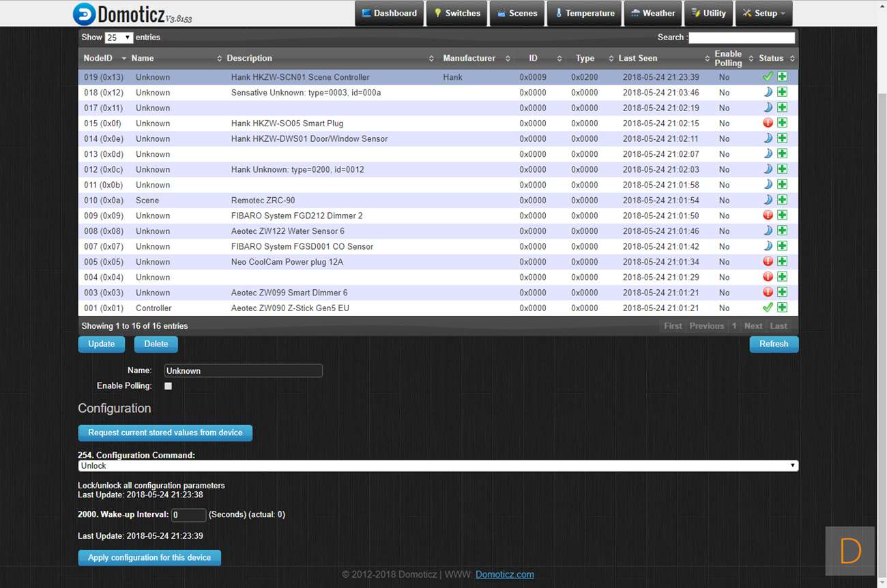Visit the Domoticz.com link
Image resolution: width=887 pixels, height=588 pixels.
point(504,574)
